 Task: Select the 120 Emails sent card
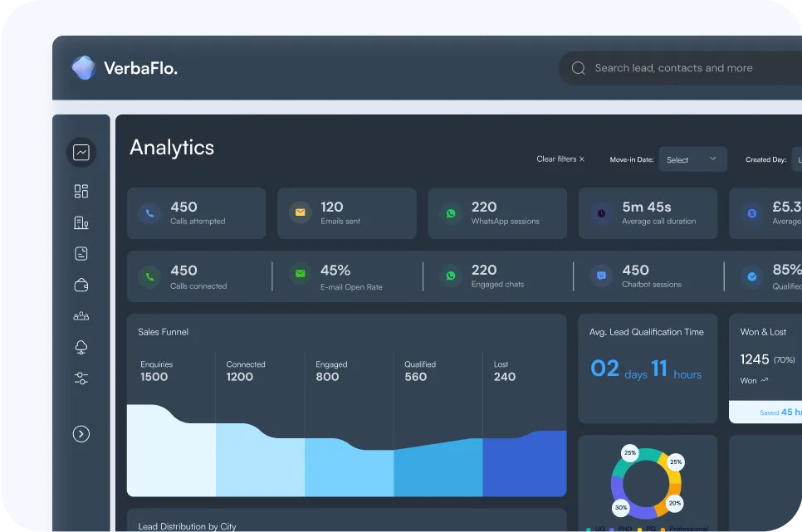coord(347,213)
